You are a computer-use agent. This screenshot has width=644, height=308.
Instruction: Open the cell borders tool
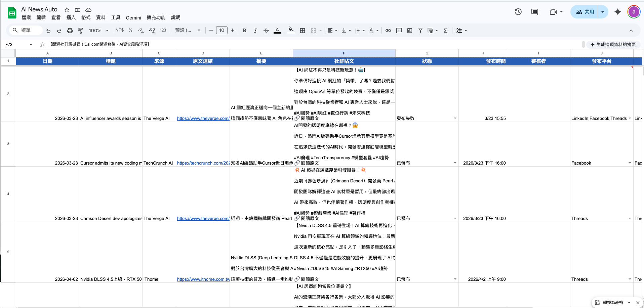[303, 31]
